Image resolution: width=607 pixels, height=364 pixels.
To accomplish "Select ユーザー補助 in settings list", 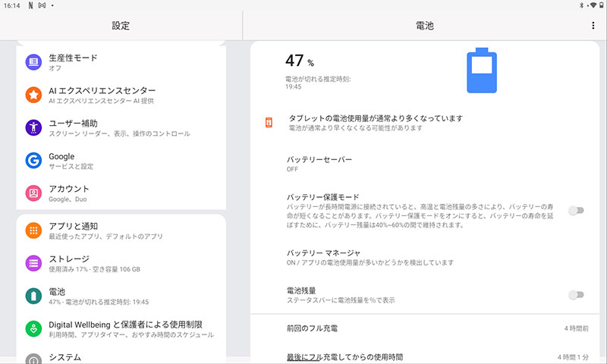I will click(x=121, y=127).
